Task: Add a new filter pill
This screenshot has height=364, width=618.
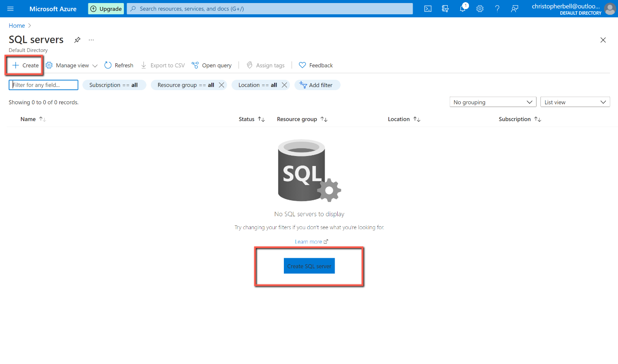Action: (317, 85)
